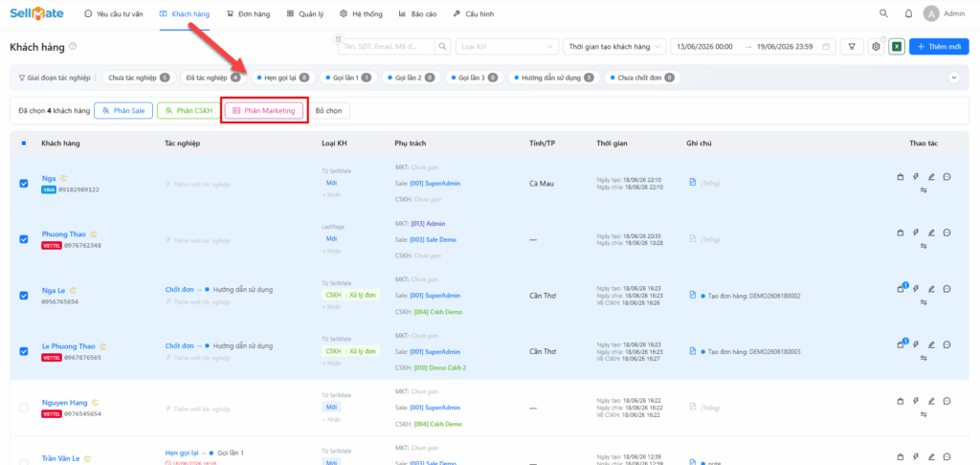
Task: Open the Thời gian tạo khách hàng dropdown
Action: pos(614,46)
